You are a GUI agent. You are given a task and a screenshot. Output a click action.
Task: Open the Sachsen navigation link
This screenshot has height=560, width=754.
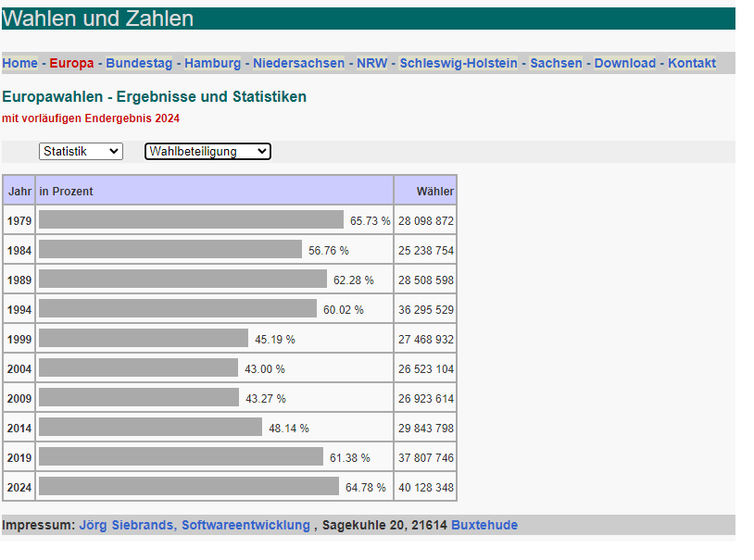pyautogui.click(x=556, y=63)
